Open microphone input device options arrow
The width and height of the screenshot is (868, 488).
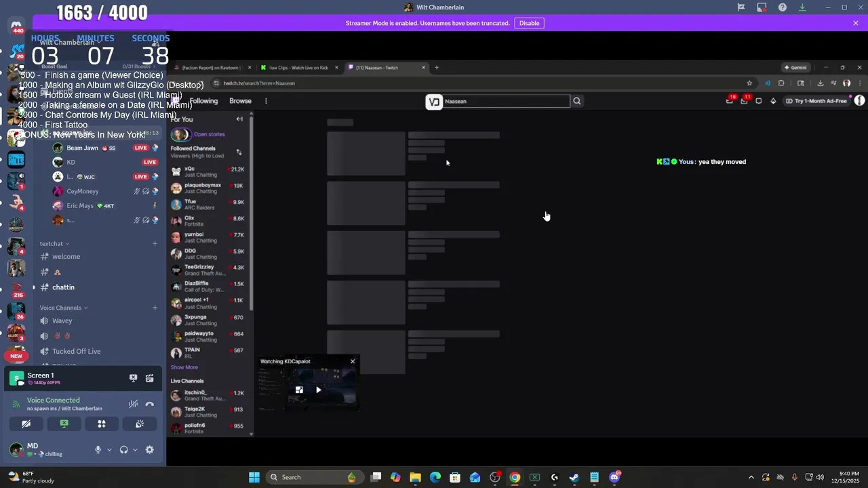point(109,449)
